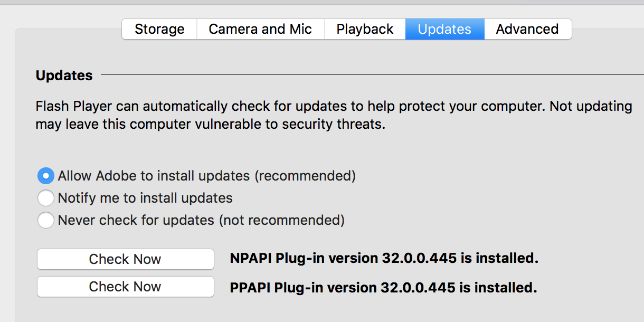Click the "32.0.0.445" number in the NPAPI line

coord(418,259)
